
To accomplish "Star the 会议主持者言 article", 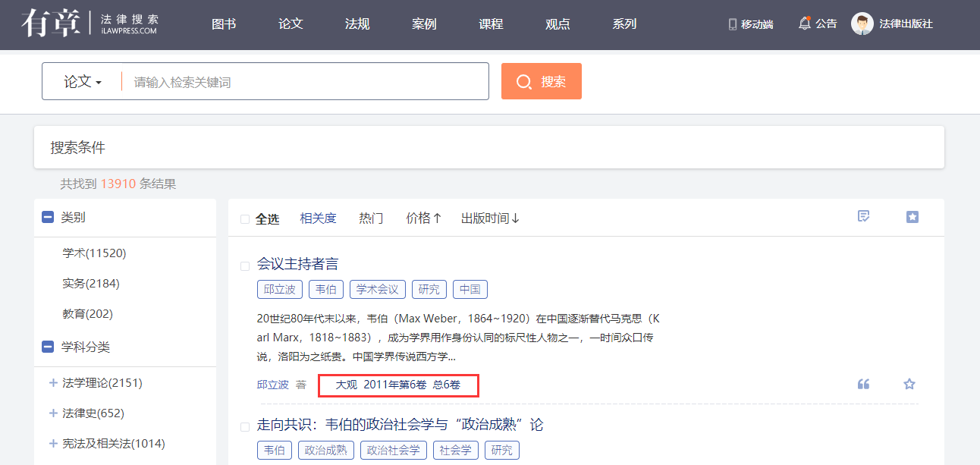I will click(909, 384).
